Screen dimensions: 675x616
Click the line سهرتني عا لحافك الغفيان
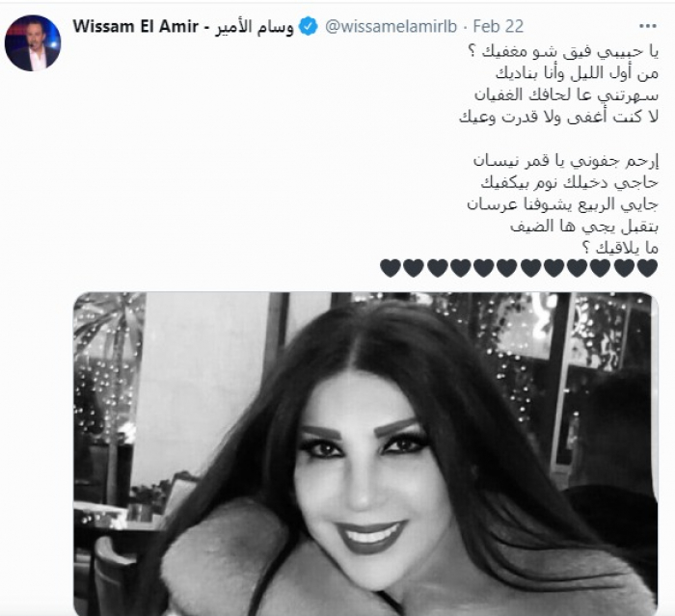point(567,95)
